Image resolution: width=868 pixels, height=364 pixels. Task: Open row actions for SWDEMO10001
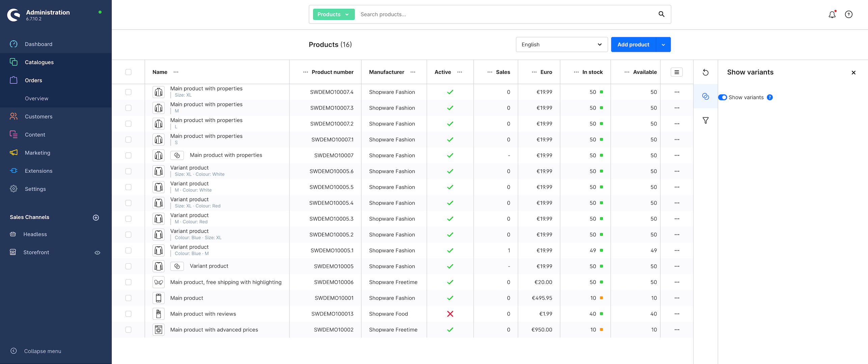click(x=677, y=298)
